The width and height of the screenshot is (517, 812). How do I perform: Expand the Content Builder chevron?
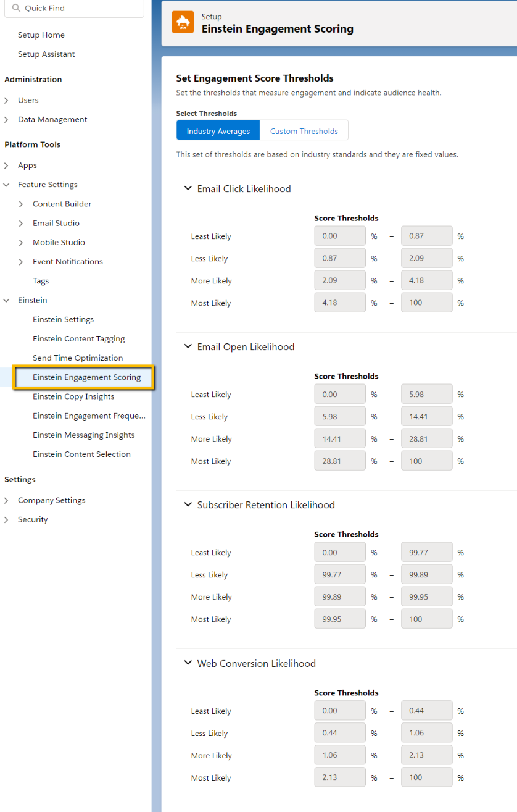(21, 204)
